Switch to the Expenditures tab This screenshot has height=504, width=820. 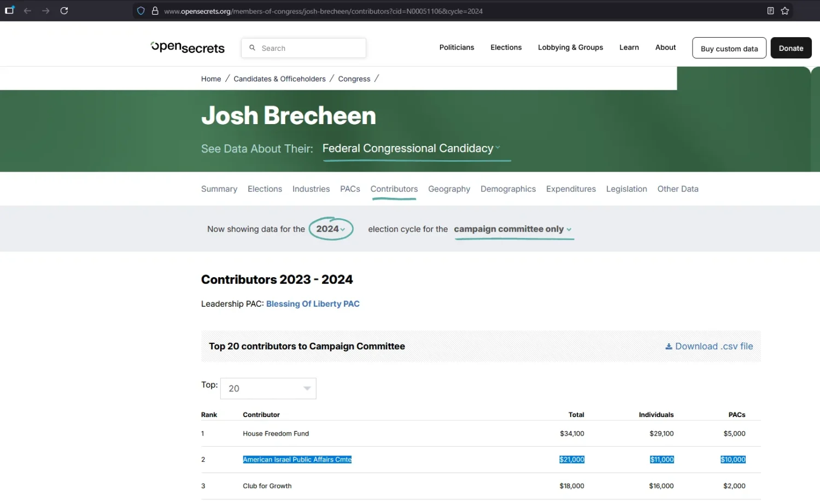coord(571,189)
